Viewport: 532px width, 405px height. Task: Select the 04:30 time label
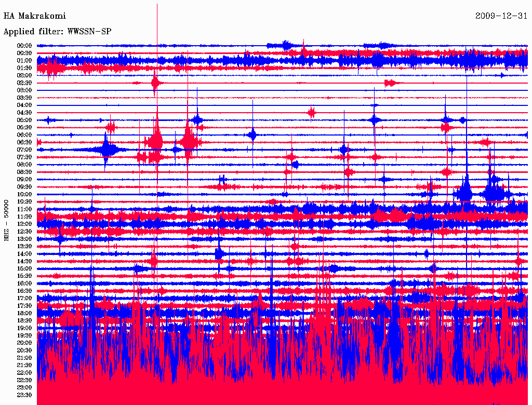click(24, 113)
